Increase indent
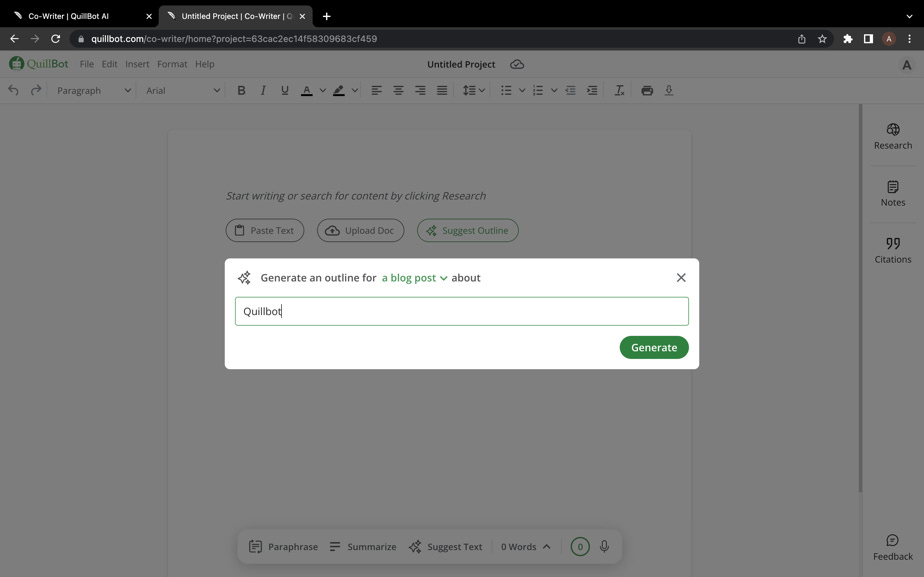The width and height of the screenshot is (924, 577). tap(592, 90)
